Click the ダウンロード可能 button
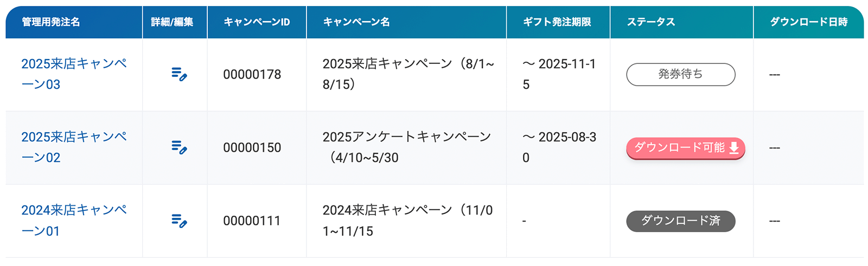 click(686, 148)
